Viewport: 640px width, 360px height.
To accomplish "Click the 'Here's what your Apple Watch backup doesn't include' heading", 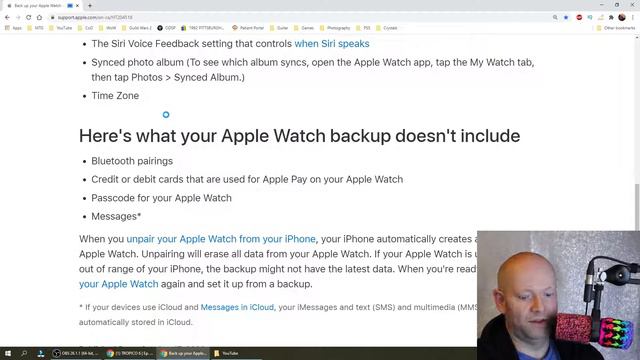I will pyautogui.click(x=300, y=136).
